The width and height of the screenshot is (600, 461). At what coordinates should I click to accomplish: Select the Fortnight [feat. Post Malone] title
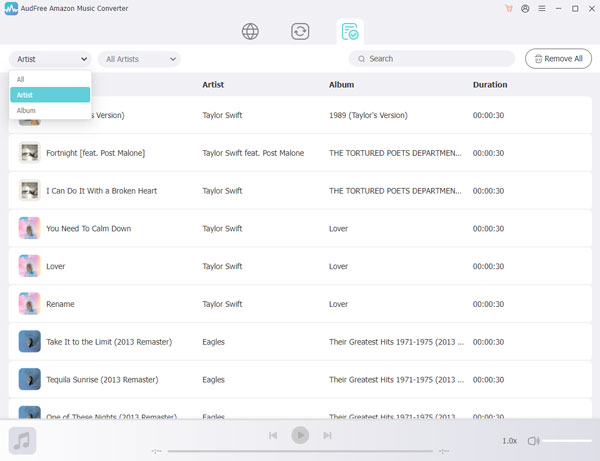click(96, 153)
